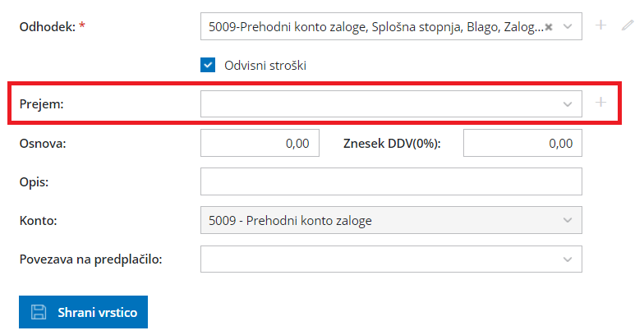The height and width of the screenshot is (335, 644).
Task: Toggle the Odvisni stroški checkbox
Action: click(x=207, y=65)
